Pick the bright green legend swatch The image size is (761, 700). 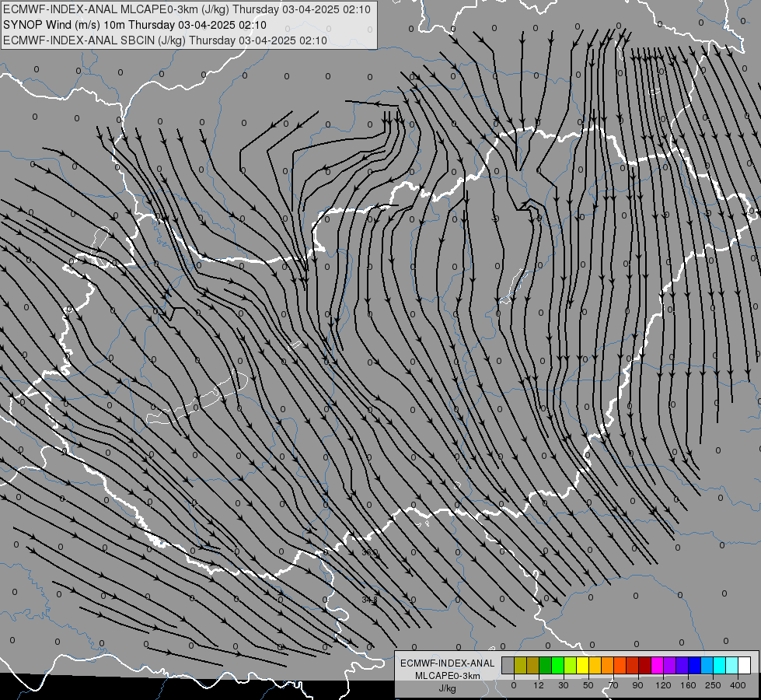point(557,665)
